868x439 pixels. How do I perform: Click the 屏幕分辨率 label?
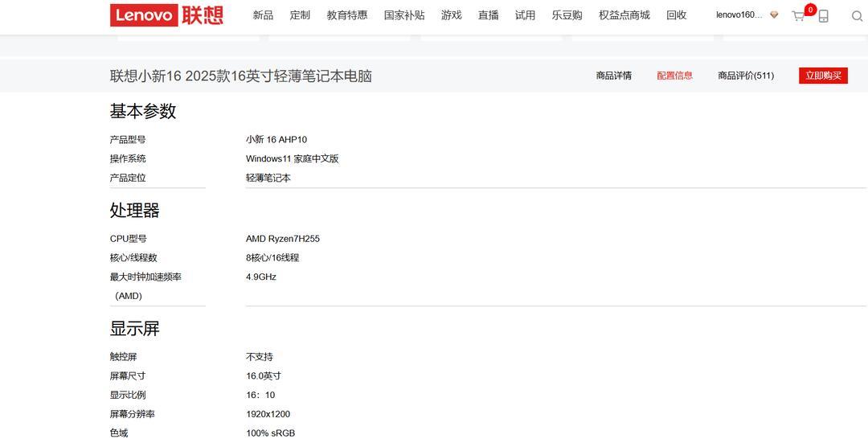[133, 414]
